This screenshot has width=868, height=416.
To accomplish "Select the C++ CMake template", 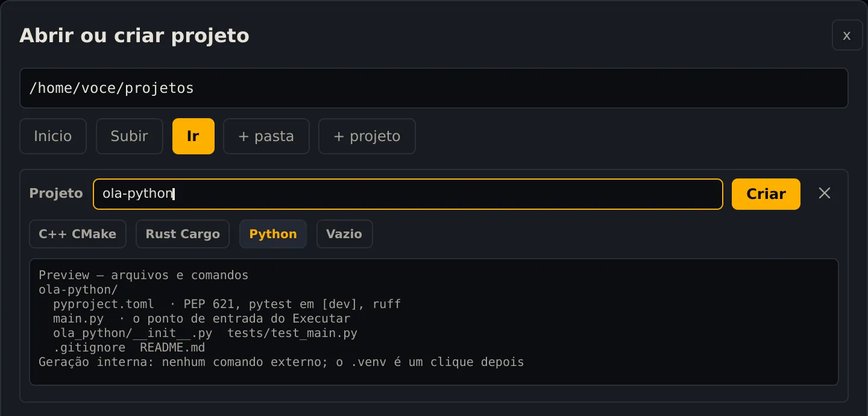I will coord(78,234).
